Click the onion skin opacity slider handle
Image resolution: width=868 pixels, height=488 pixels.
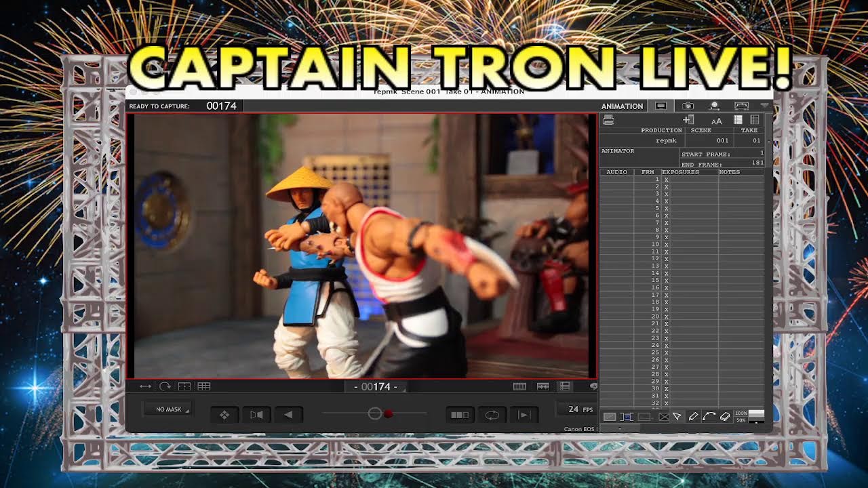(x=374, y=413)
